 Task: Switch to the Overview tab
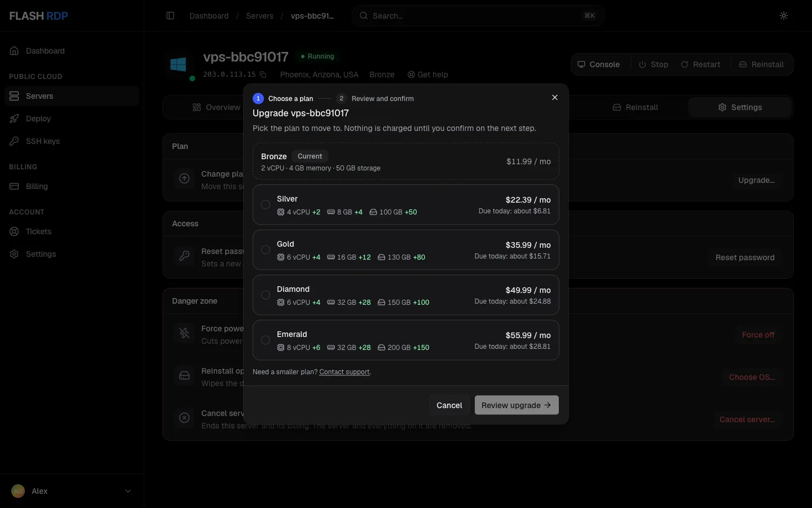tap(216, 107)
